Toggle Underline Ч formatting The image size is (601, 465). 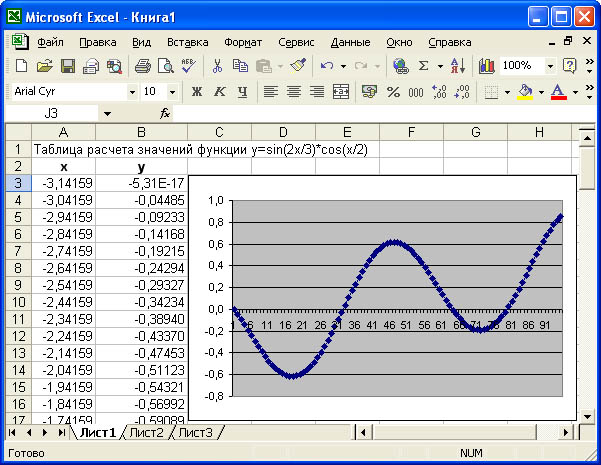(242, 92)
